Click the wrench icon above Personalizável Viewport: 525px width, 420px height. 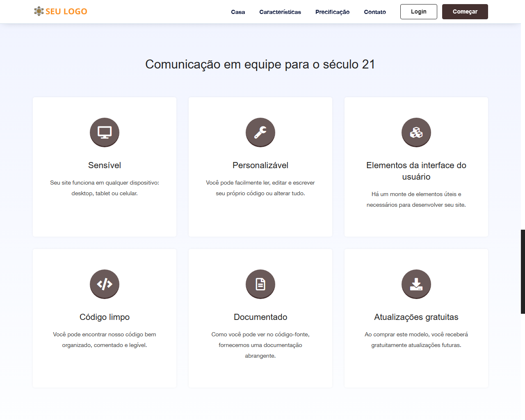click(260, 132)
